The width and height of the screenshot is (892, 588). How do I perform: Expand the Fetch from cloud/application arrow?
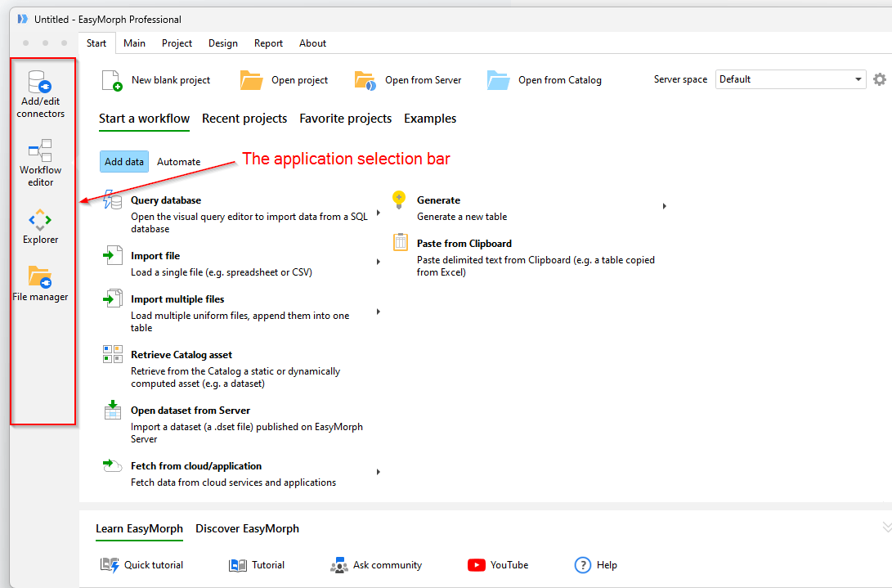click(x=379, y=472)
